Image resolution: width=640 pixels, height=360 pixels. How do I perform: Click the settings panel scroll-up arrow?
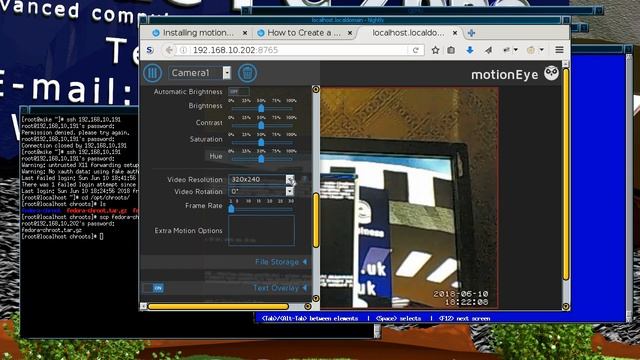pos(316,89)
